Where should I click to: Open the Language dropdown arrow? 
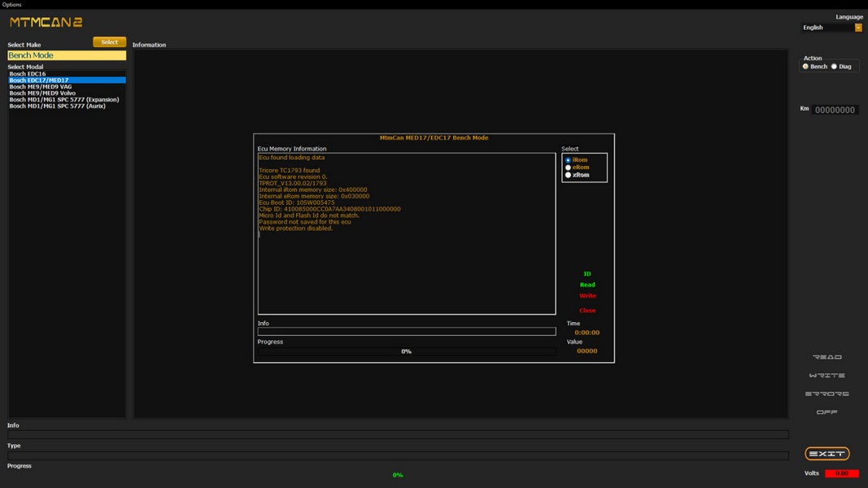click(x=858, y=28)
